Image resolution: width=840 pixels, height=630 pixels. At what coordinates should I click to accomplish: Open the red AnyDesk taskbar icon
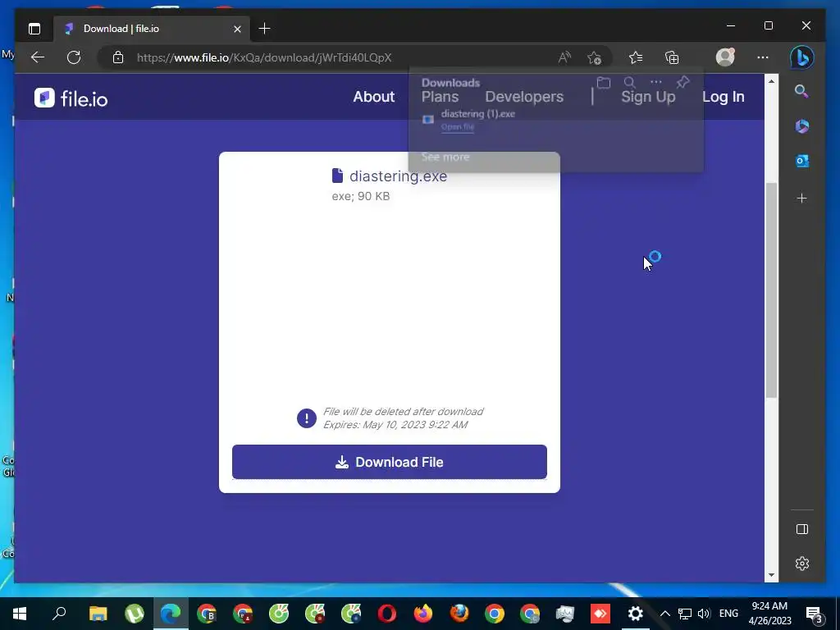pos(600,614)
